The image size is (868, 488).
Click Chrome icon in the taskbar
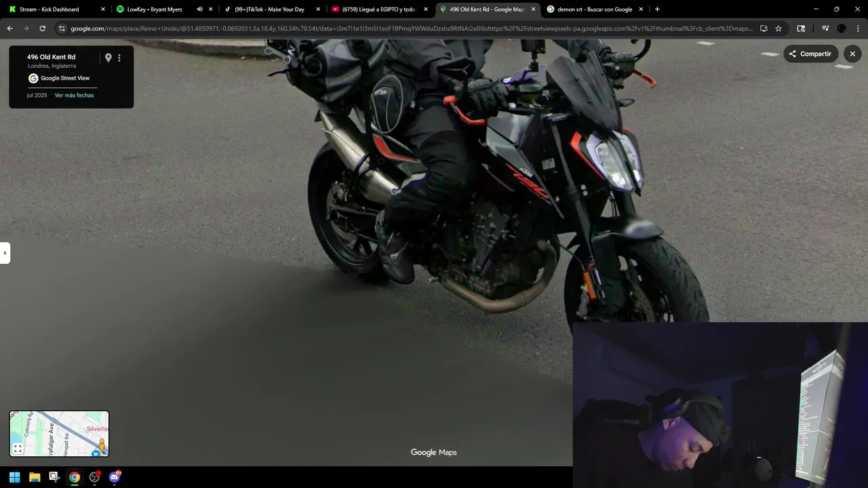[x=75, y=477]
